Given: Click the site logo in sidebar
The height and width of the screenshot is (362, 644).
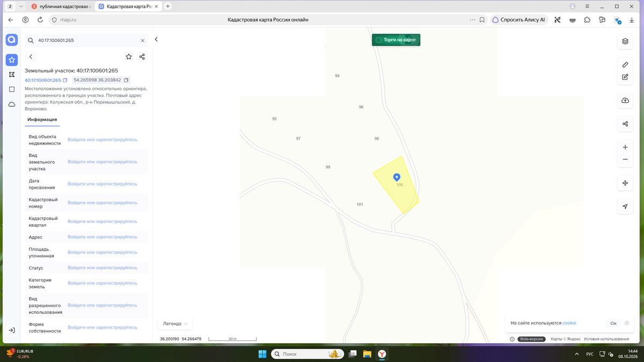Looking at the screenshot, I should (12, 40).
